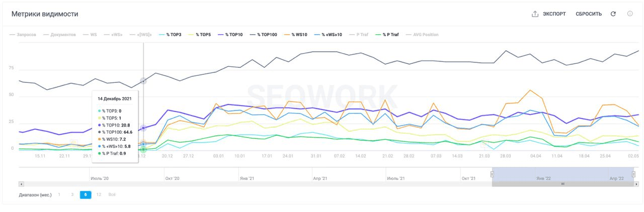The height and width of the screenshot is (212, 644).
Task: Enable the Запросов series in legend
Action: pos(23,35)
